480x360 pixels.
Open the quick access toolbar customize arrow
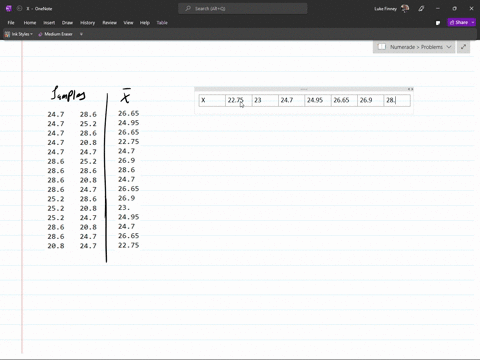81,34
